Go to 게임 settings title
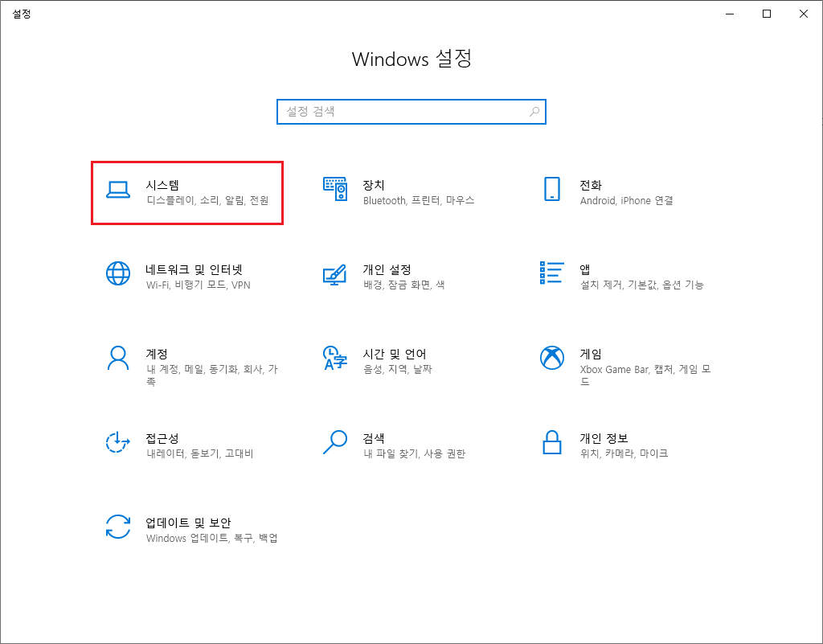The image size is (823, 644). 591,355
